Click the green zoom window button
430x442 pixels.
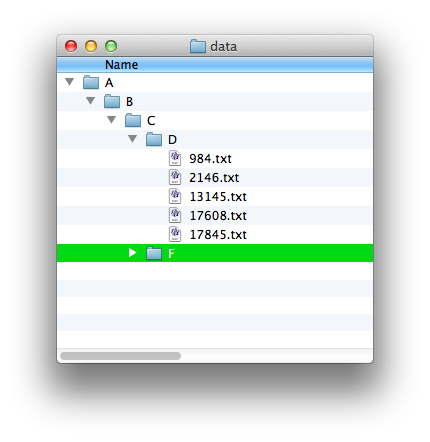(111, 46)
